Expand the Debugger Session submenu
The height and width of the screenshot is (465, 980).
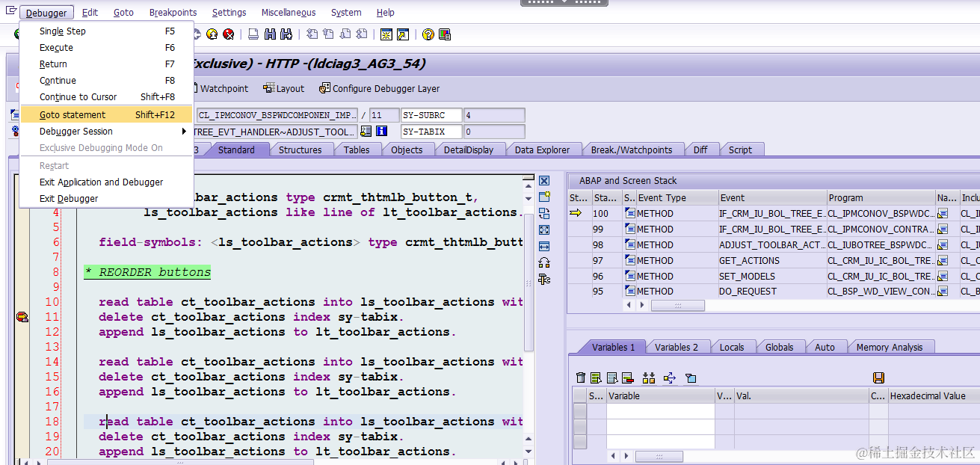pos(107,132)
